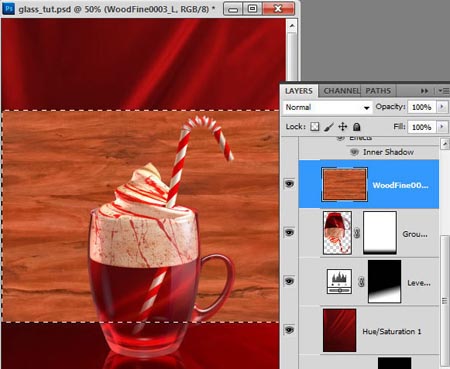Select the Lock image pixels brush icon
The width and height of the screenshot is (450, 369).
(329, 127)
